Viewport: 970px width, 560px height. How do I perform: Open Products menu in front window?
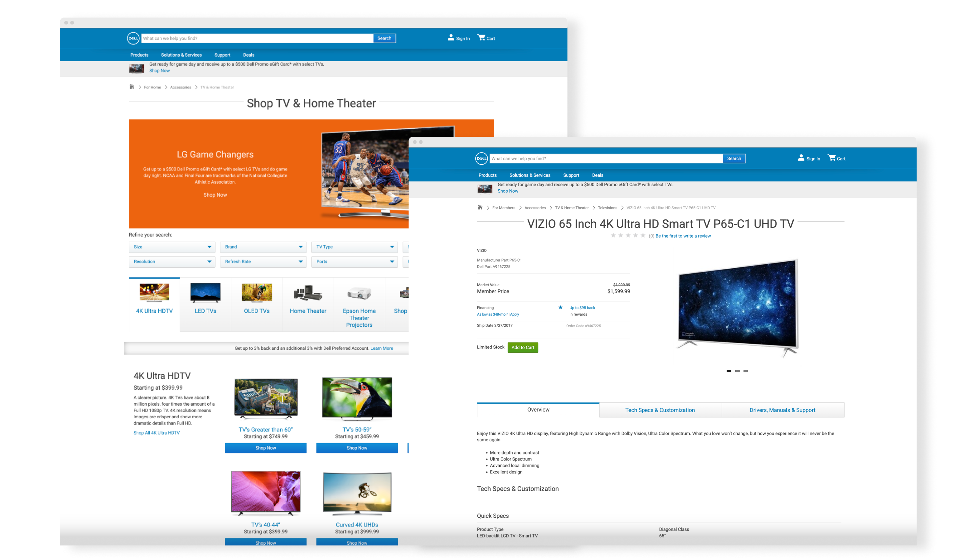pyautogui.click(x=488, y=175)
